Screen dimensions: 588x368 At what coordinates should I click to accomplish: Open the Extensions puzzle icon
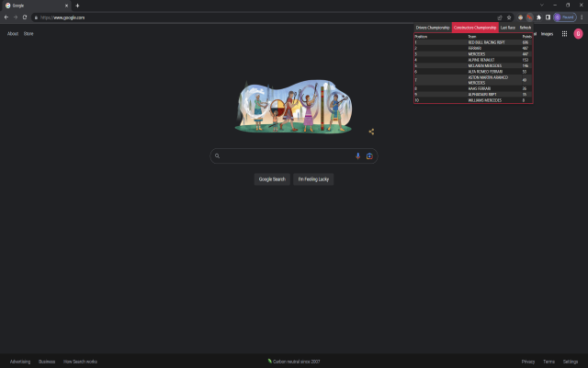tap(539, 17)
